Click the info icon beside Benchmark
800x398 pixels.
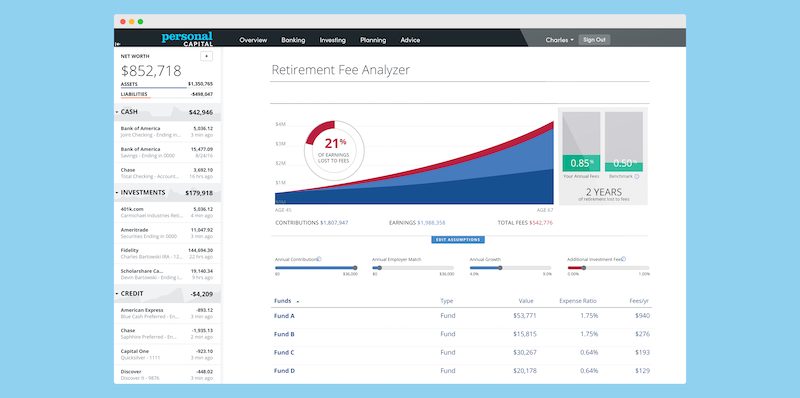pos(637,177)
